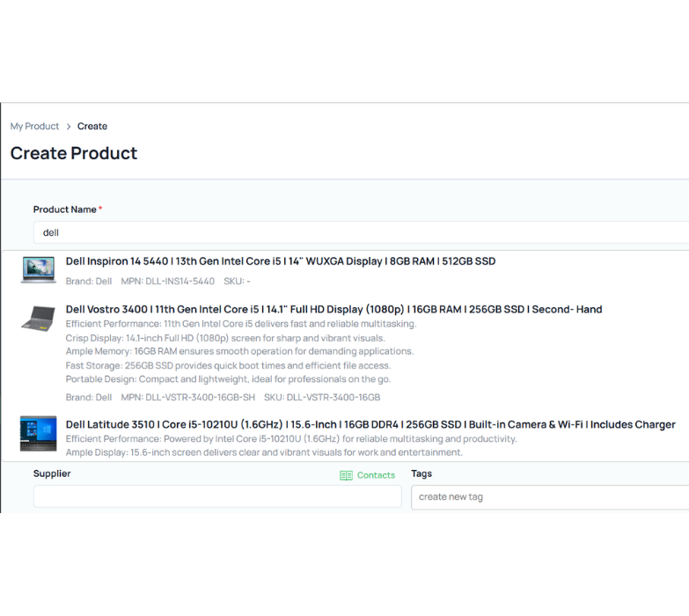Click the Ample Memory description line
689x616 pixels.
point(240,351)
